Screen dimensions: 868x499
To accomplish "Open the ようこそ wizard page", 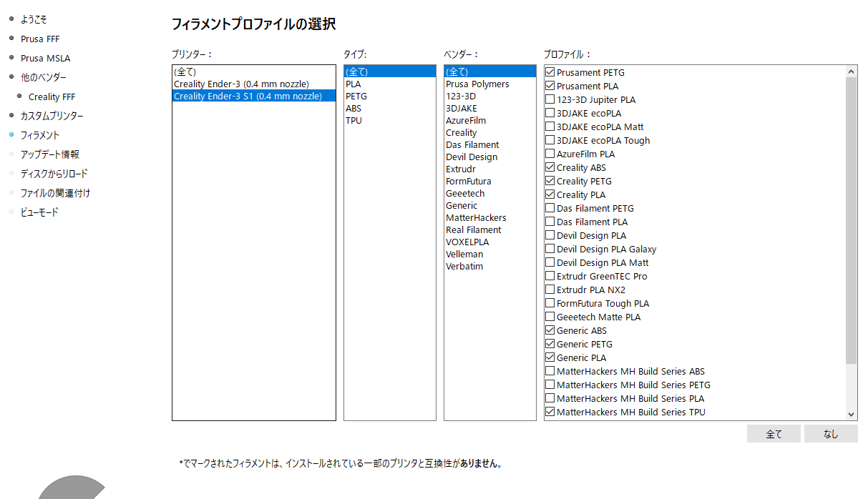I will pyautogui.click(x=34, y=19).
